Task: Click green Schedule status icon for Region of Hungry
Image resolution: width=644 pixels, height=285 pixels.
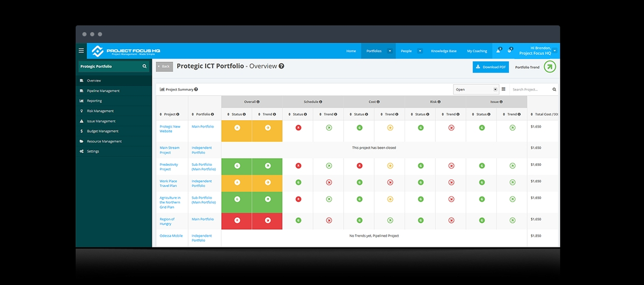Action: (298, 220)
